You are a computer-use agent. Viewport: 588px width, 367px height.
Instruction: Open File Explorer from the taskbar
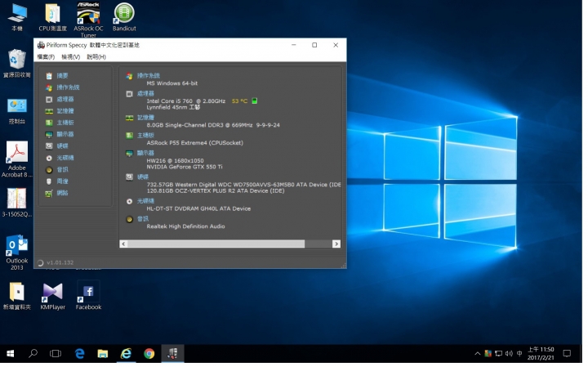102,354
